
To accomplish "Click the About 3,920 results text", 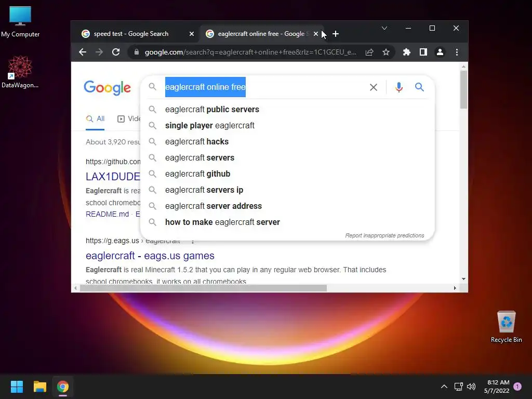I will pyautogui.click(x=113, y=142).
